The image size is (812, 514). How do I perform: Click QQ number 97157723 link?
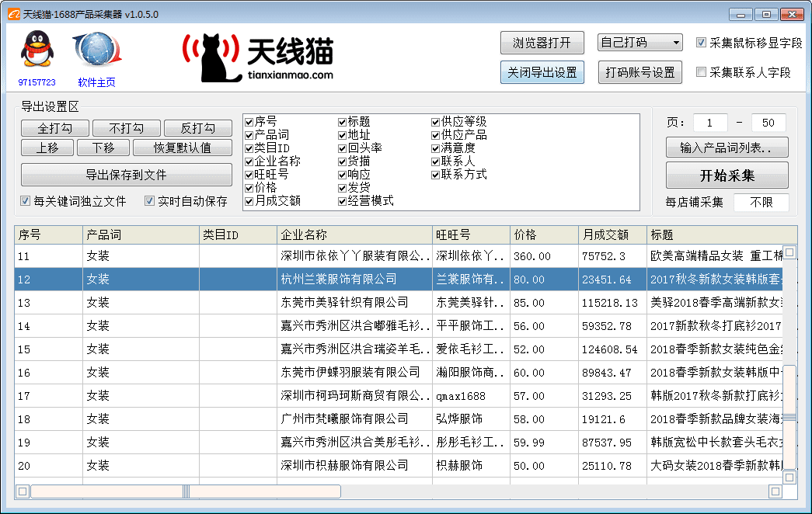37,82
